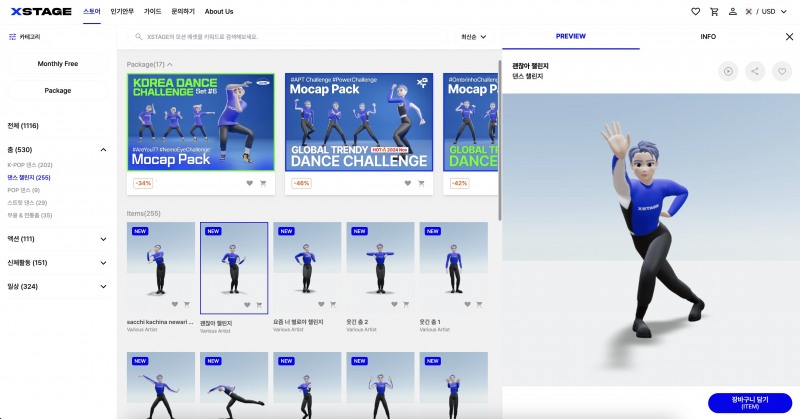Add sacchi kachina newari item to cart
This screenshot has width=800, height=419.
186,305
